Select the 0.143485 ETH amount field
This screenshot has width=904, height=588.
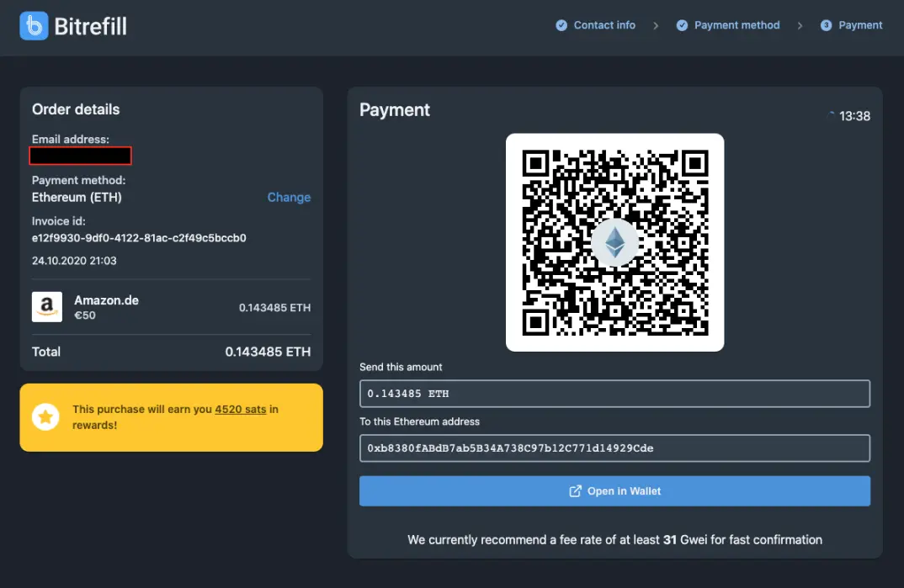tap(614, 394)
